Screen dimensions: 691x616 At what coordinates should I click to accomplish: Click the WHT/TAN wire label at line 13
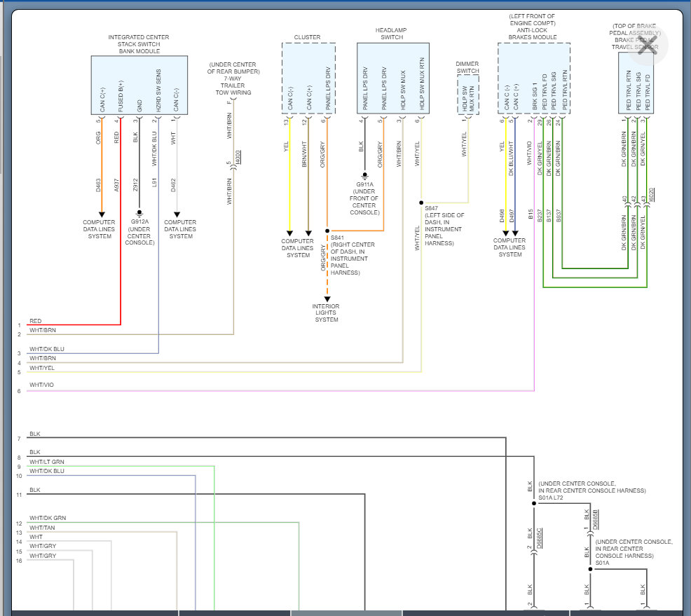pos(42,528)
